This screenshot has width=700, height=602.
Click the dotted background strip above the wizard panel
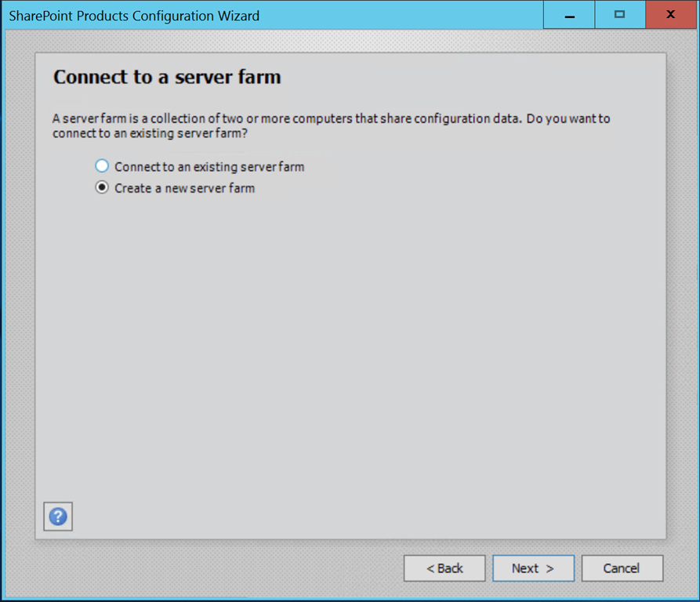pyautogui.click(x=350, y=41)
